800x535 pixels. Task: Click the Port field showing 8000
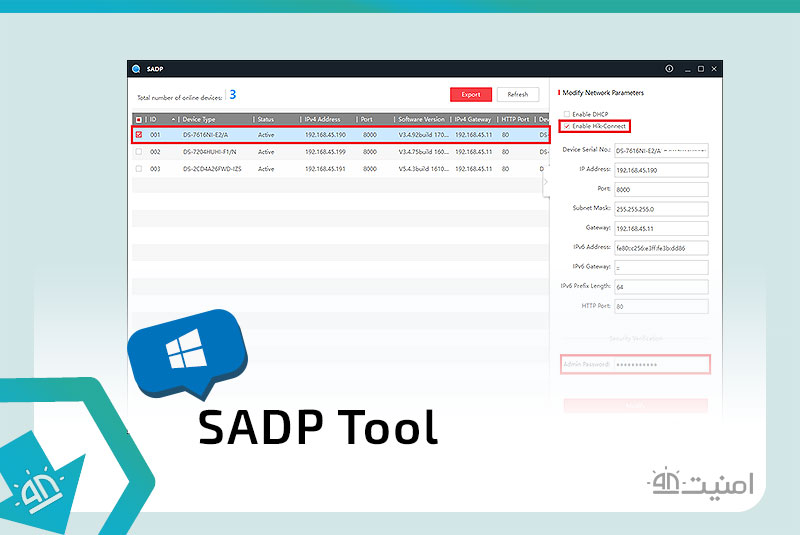pos(661,189)
